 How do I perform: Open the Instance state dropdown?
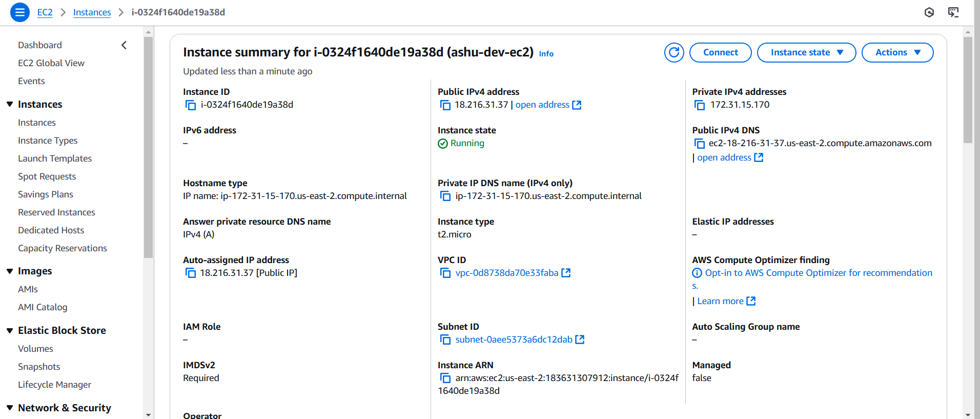coord(806,52)
